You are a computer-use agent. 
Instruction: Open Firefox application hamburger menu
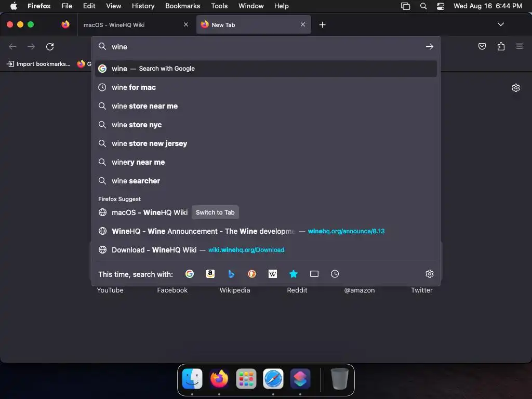click(x=520, y=46)
